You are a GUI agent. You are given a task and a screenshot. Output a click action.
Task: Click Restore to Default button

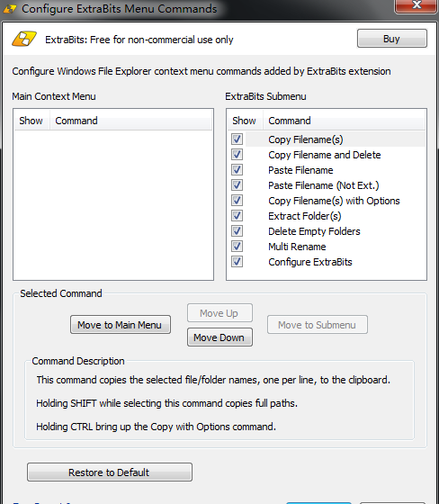109,472
